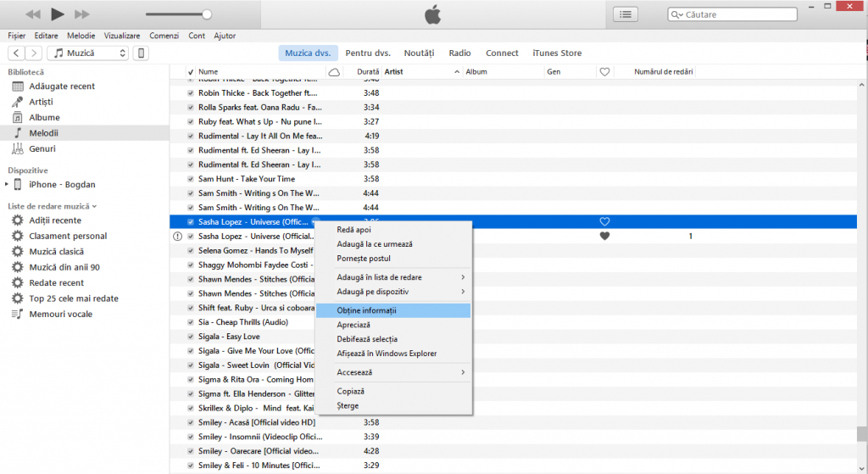Go forward with the right chevron button

click(x=34, y=53)
